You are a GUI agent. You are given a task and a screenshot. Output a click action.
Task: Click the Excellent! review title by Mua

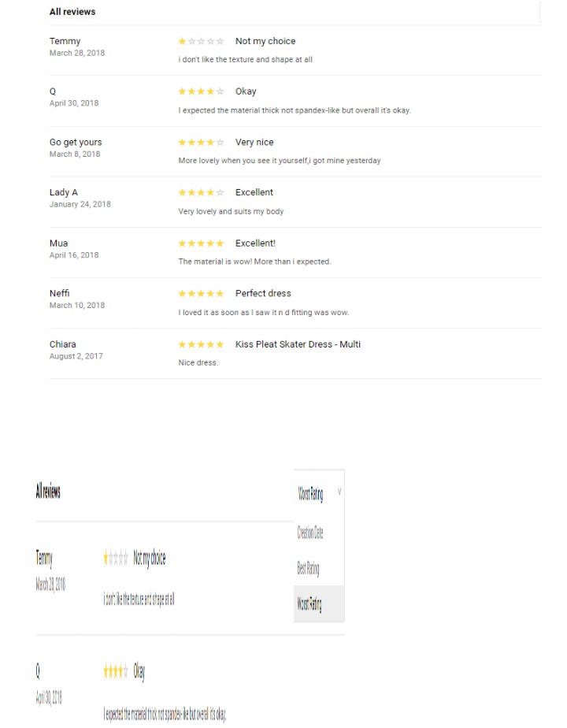coord(255,243)
